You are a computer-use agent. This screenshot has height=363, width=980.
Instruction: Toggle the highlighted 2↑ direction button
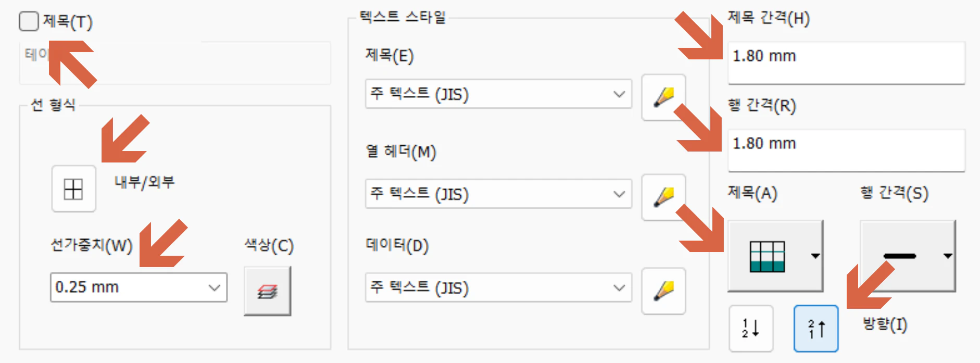815,328
